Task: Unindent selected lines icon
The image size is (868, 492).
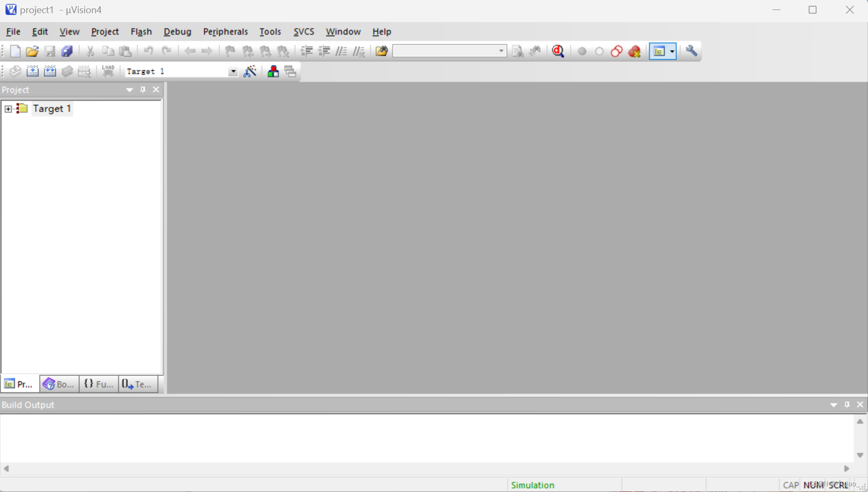Action: [324, 51]
